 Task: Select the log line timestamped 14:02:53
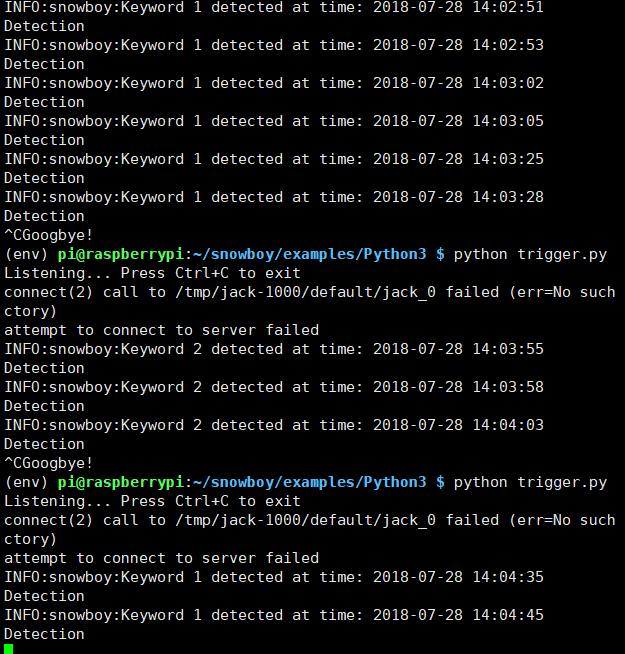tap(274, 45)
